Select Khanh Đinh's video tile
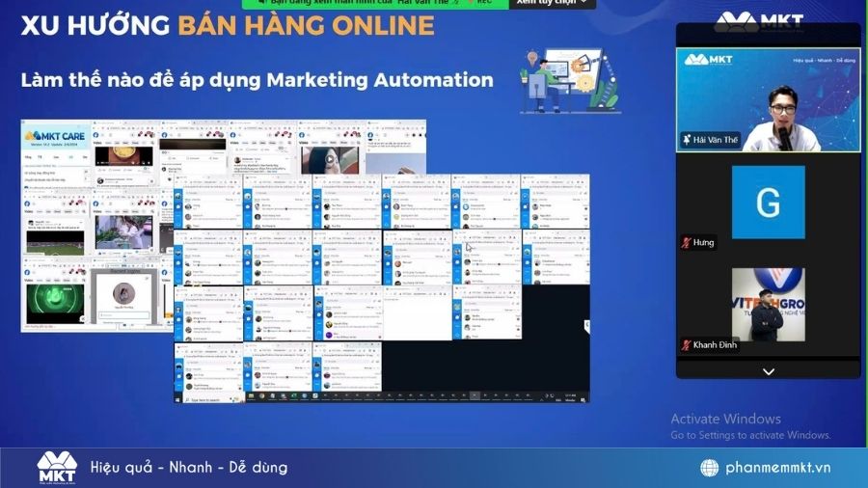Screen dimensions: 868x488 (769, 305)
